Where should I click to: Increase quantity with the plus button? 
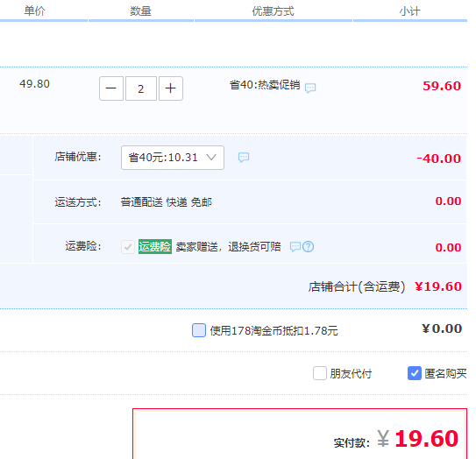click(171, 88)
